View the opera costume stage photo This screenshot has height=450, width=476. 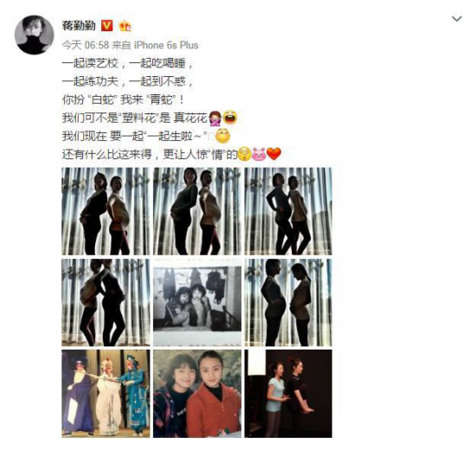(106, 394)
